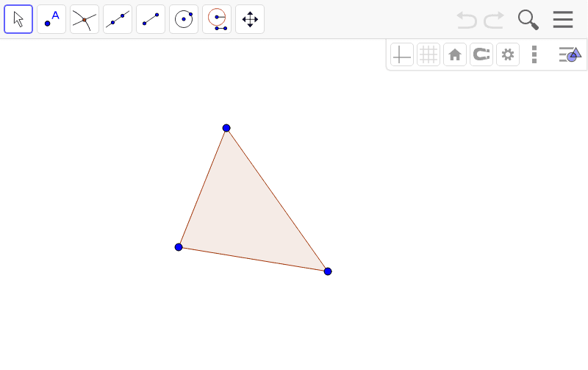Image resolution: width=588 pixels, height=370 pixels.
Task: Toggle the axes display
Action: click(402, 54)
